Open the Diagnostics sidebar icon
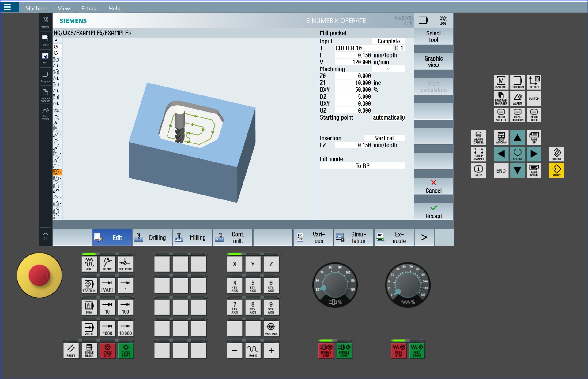 [x=45, y=113]
